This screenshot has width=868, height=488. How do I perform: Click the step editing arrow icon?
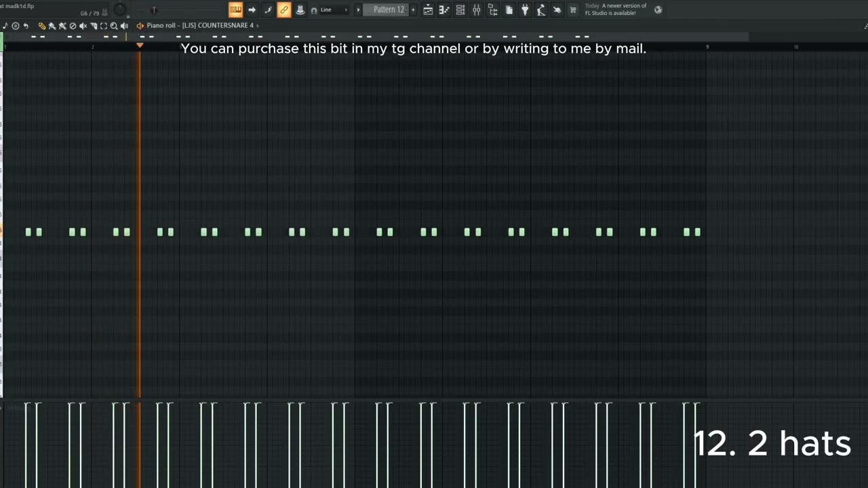[252, 9]
